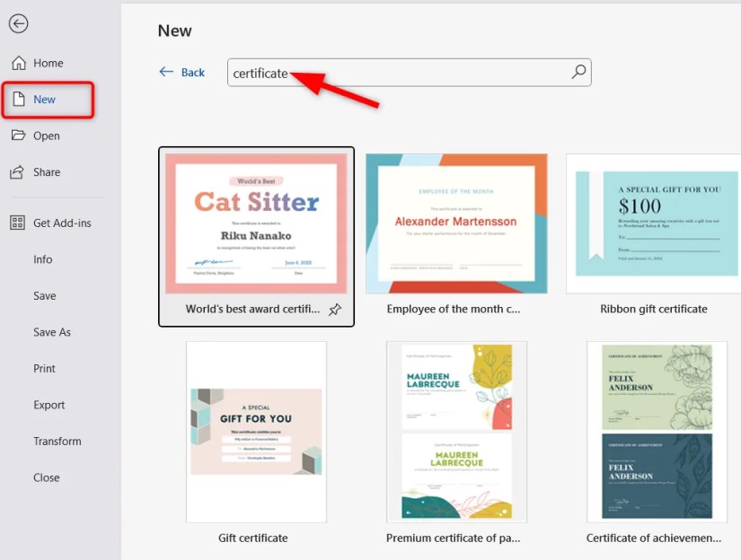Click Close in the backstage sidebar
Image resolution: width=741 pixels, height=560 pixels.
(x=47, y=477)
